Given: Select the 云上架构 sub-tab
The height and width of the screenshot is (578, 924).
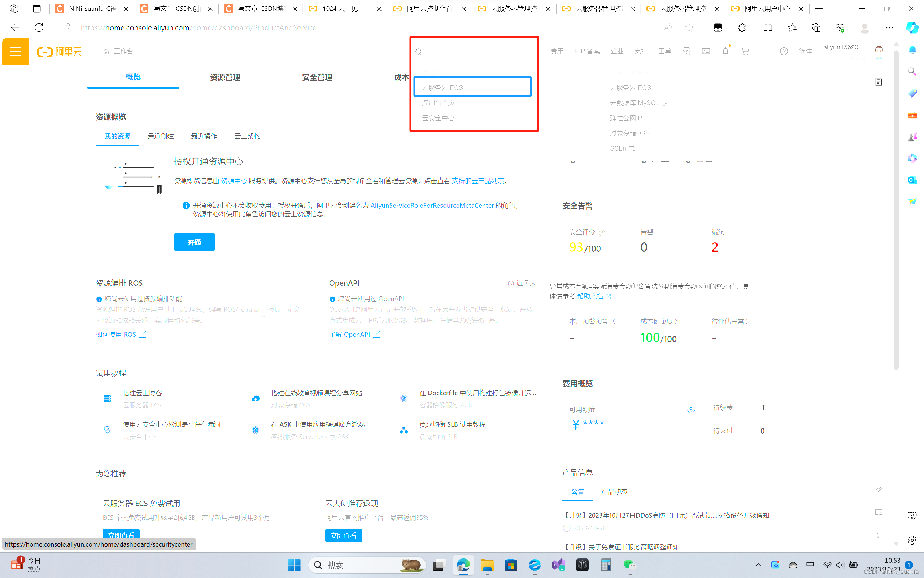Looking at the screenshot, I should 247,136.
